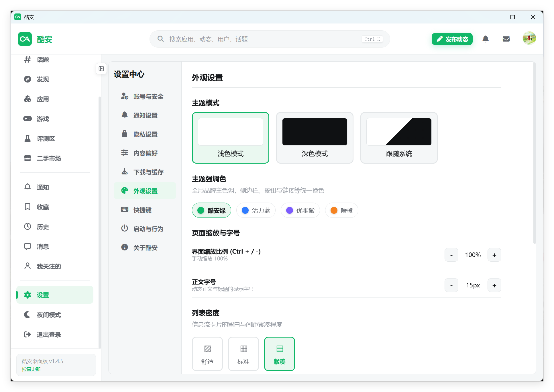The height and width of the screenshot is (392, 554).
Task: Open 账号与安全 settings tab
Action: (145, 97)
